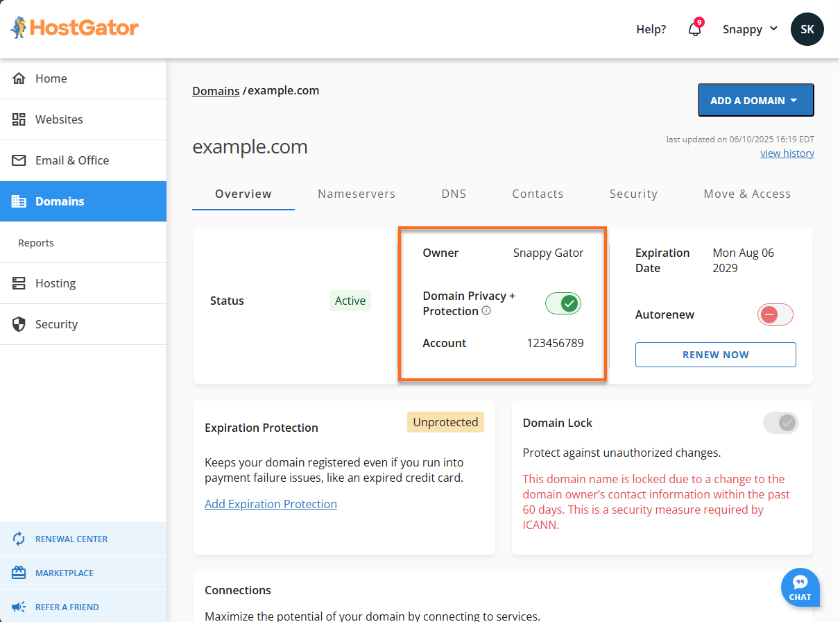
Task: Enable Autorenew for example.com
Action: (775, 314)
